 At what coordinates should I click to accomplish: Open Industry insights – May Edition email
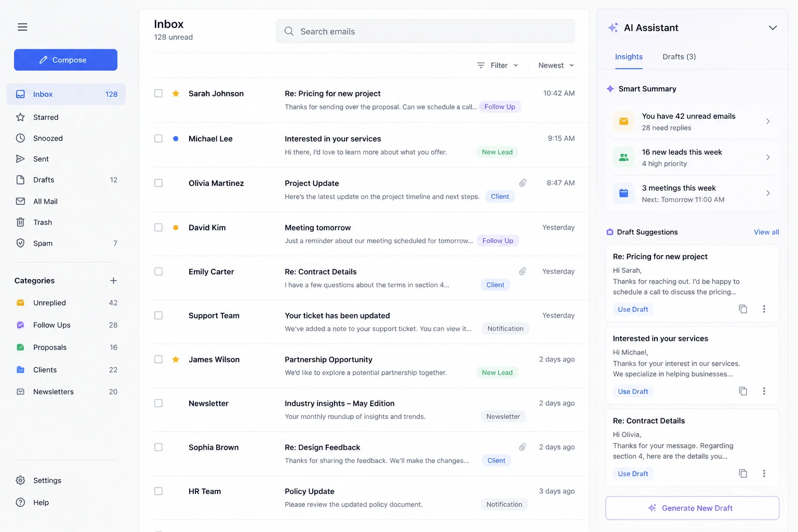367,409
